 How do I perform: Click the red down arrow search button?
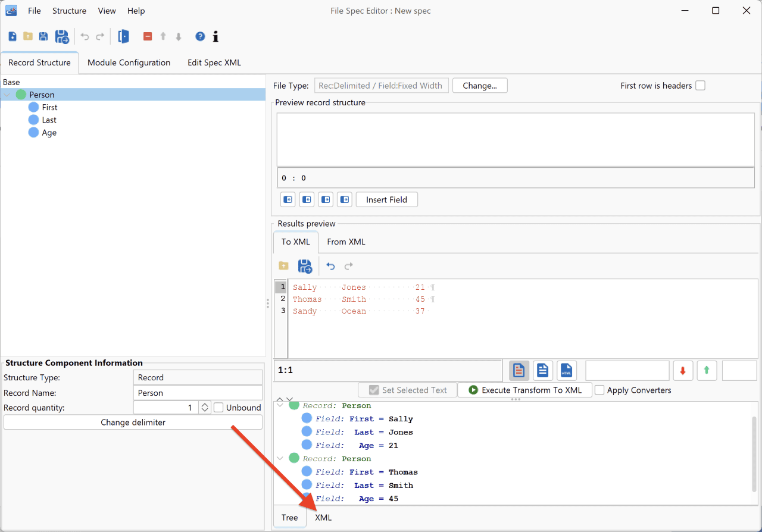coord(683,371)
